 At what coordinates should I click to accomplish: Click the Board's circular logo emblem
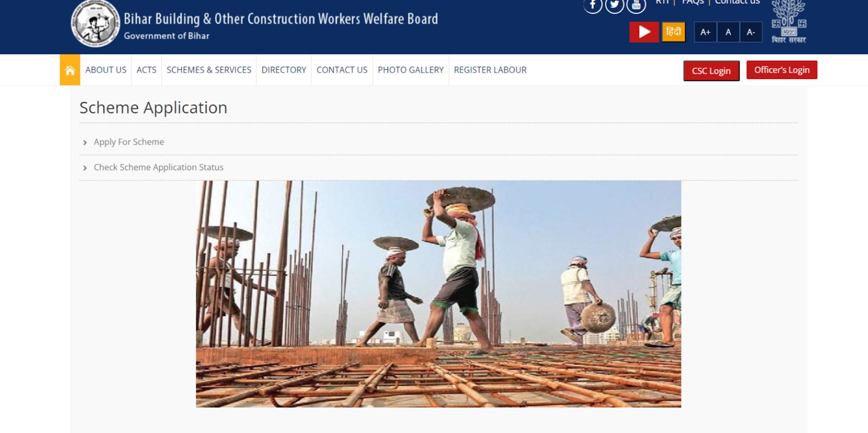pos(95,24)
